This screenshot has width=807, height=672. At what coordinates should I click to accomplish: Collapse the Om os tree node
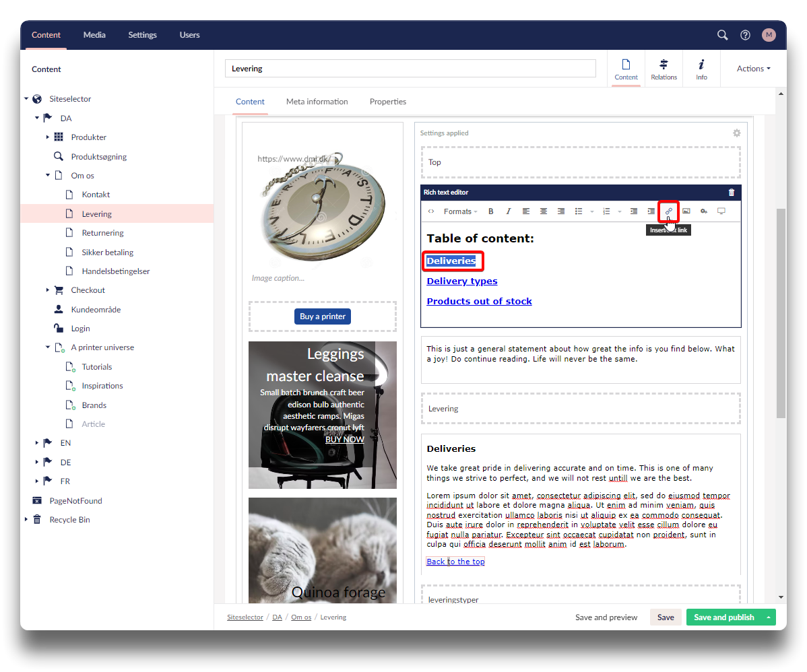48,176
